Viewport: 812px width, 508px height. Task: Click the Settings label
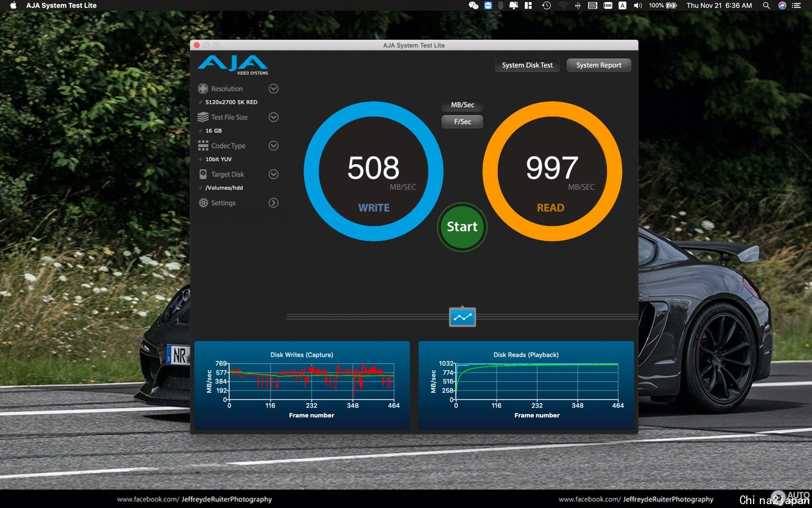point(223,203)
